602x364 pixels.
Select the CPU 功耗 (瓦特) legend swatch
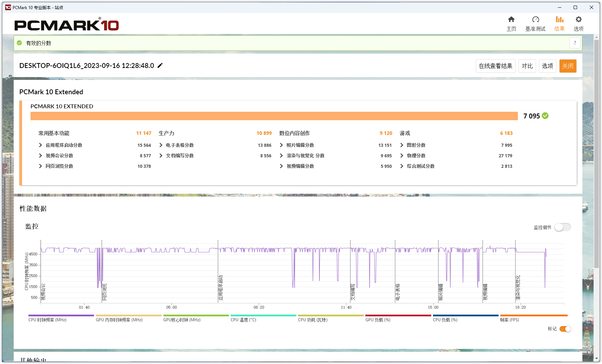click(x=331, y=316)
